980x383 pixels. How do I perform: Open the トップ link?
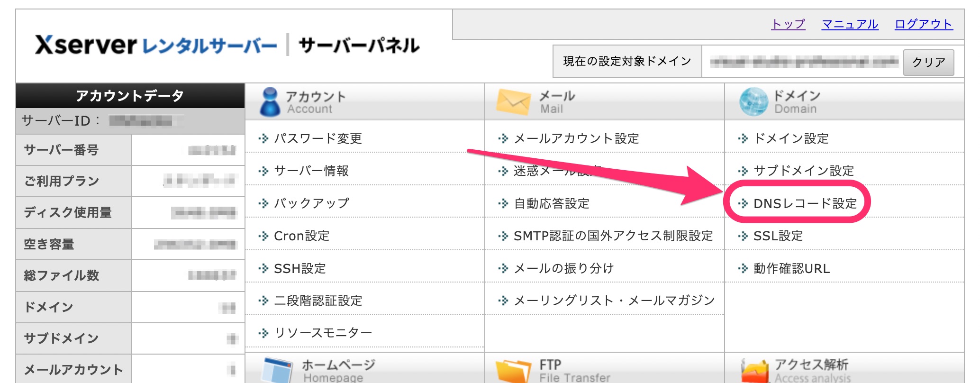(x=788, y=24)
